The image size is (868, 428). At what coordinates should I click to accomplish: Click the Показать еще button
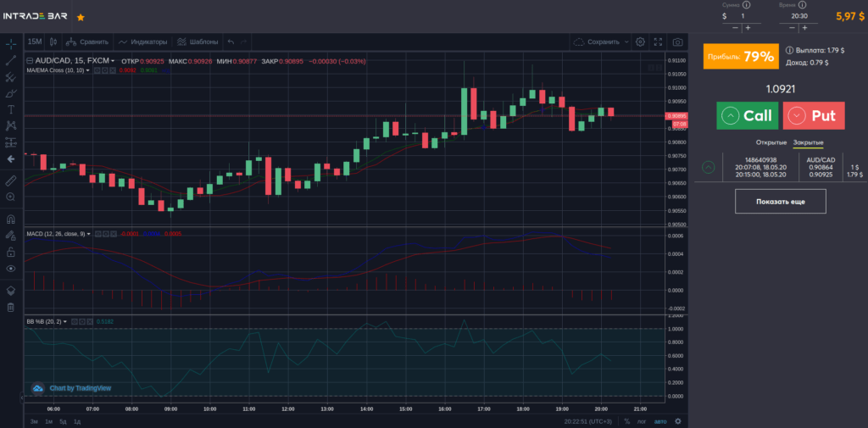(780, 201)
